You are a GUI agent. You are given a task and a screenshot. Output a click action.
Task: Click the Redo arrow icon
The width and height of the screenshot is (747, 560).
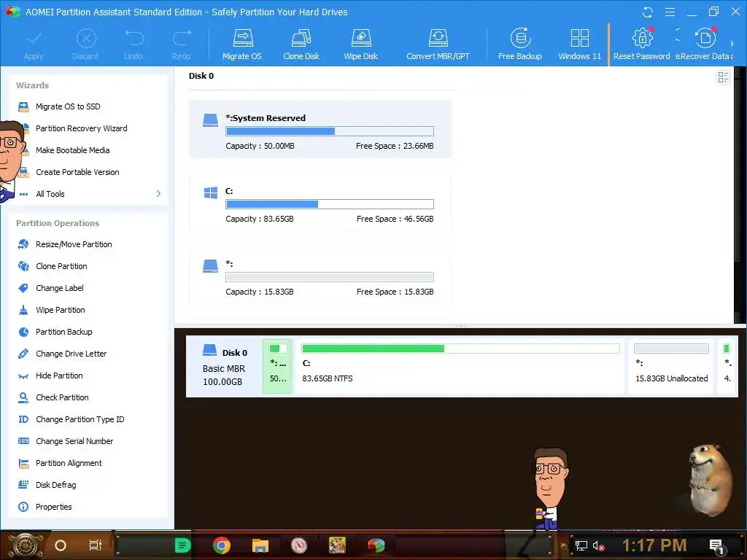pyautogui.click(x=182, y=45)
